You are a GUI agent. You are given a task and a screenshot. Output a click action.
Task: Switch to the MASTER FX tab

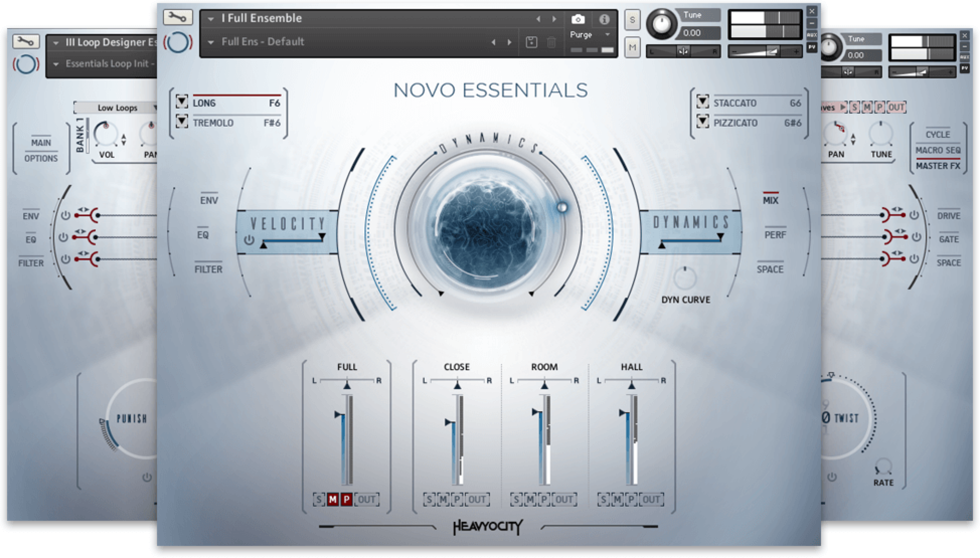click(938, 166)
